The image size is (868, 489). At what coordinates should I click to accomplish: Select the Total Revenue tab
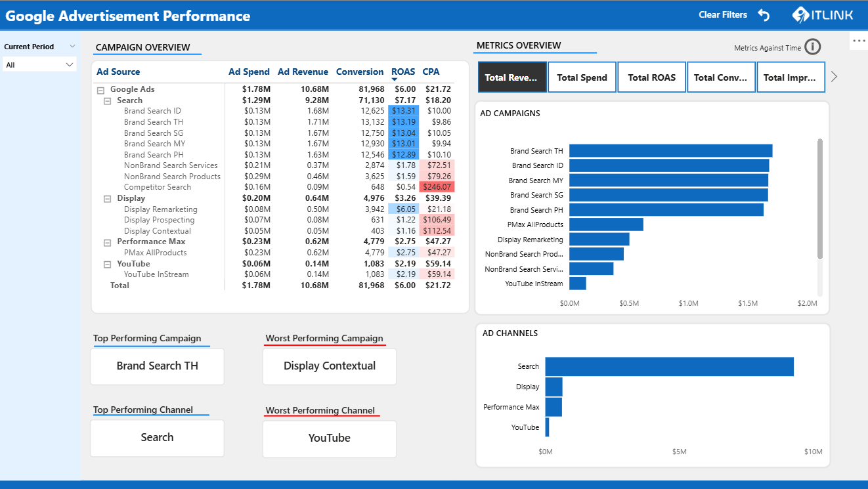tap(513, 77)
